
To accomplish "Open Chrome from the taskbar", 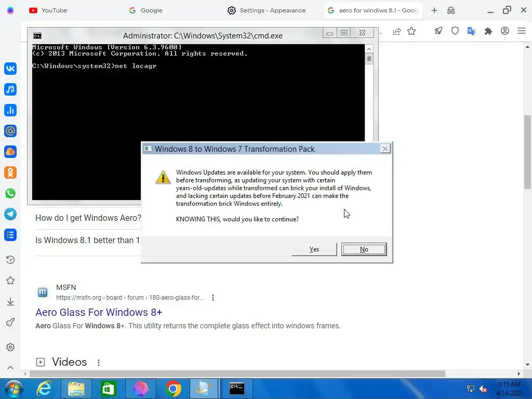I will tap(173, 389).
